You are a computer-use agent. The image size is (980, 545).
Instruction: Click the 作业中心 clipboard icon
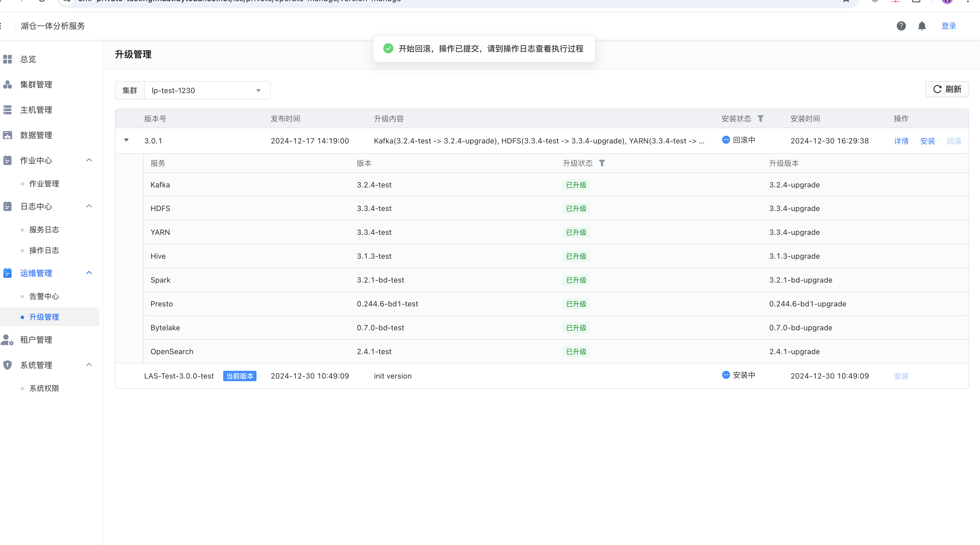(x=7, y=160)
